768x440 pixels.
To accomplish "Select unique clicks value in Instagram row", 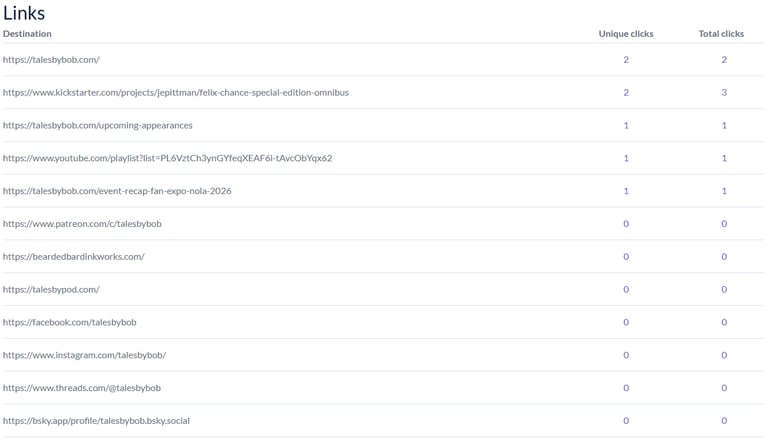I will [x=626, y=355].
